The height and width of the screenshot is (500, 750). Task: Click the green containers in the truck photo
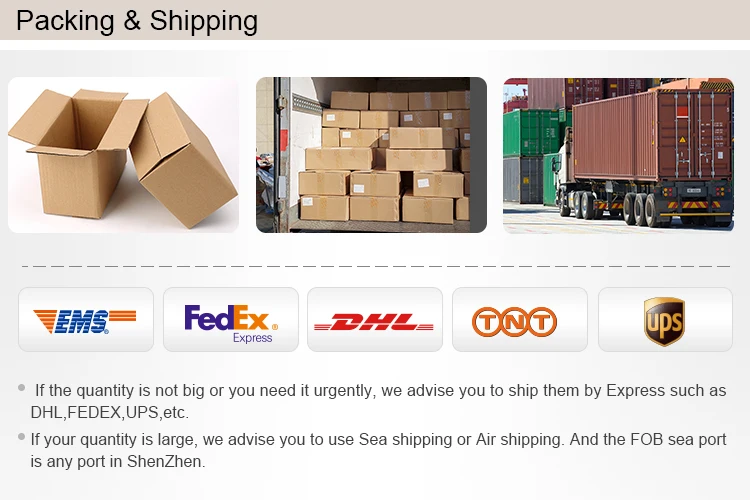click(532, 133)
